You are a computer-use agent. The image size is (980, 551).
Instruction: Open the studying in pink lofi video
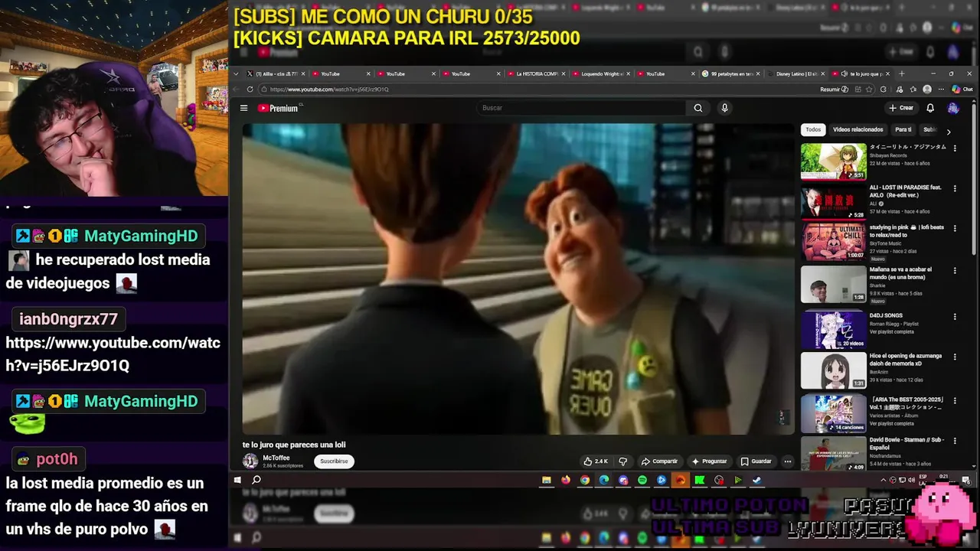(834, 243)
